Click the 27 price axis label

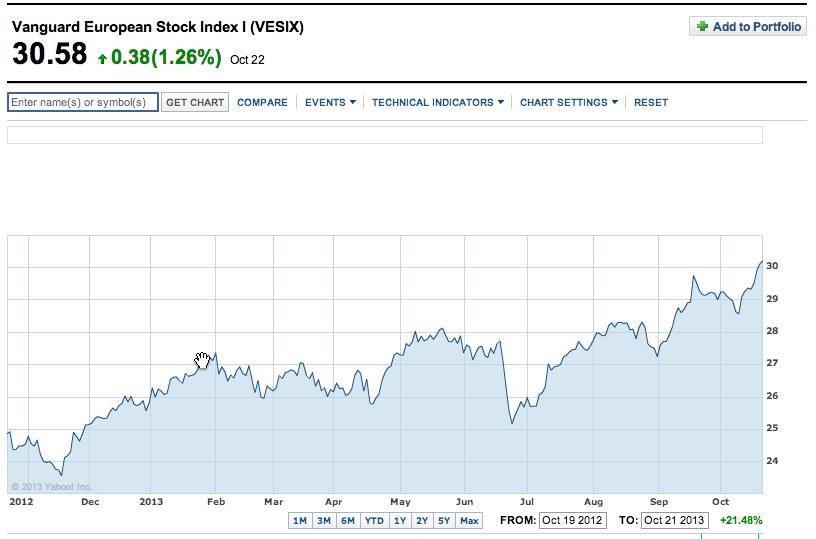click(x=772, y=363)
